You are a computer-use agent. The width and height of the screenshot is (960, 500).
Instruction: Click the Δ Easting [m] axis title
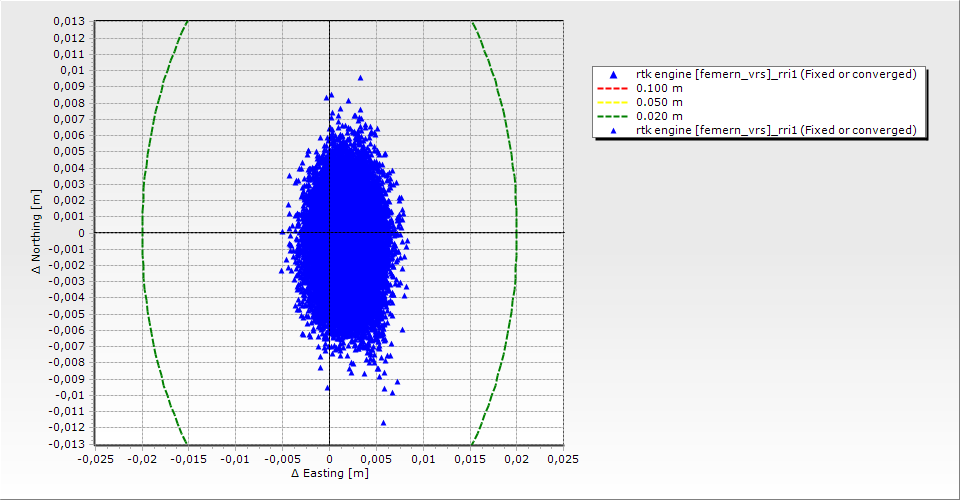pyautogui.click(x=329, y=473)
